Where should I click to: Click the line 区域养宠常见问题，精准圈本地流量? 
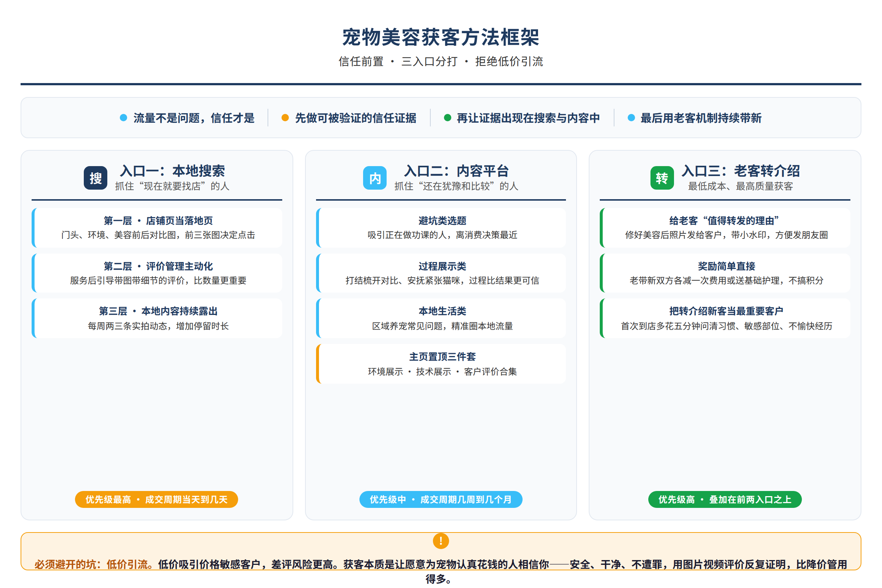(442, 326)
